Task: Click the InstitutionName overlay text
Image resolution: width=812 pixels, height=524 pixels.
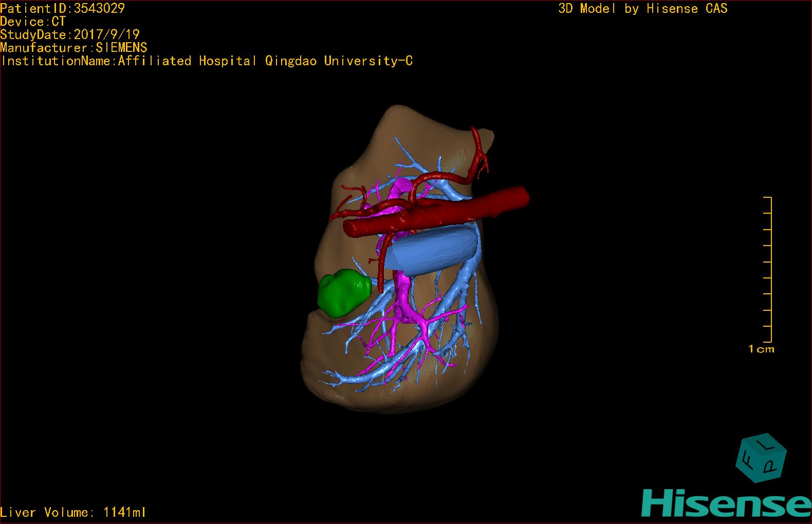Action: pyautogui.click(x=206, y=61)
